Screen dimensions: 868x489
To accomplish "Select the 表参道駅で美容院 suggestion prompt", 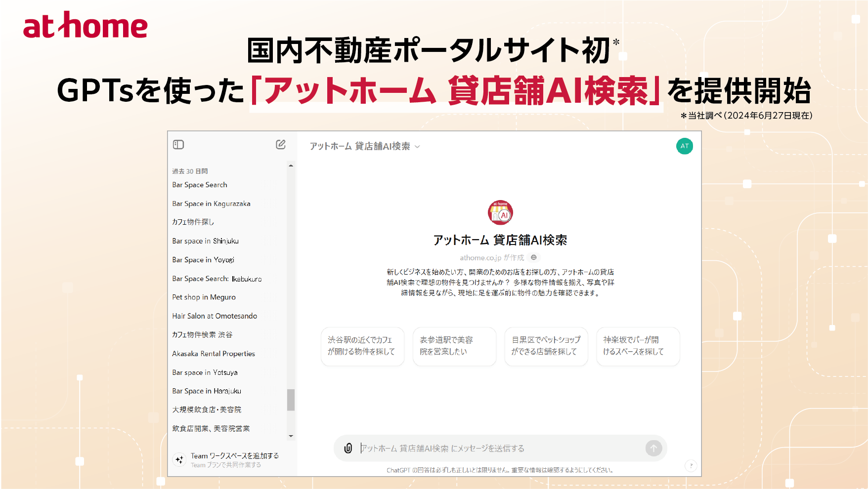I will click(x=454, y=346).
